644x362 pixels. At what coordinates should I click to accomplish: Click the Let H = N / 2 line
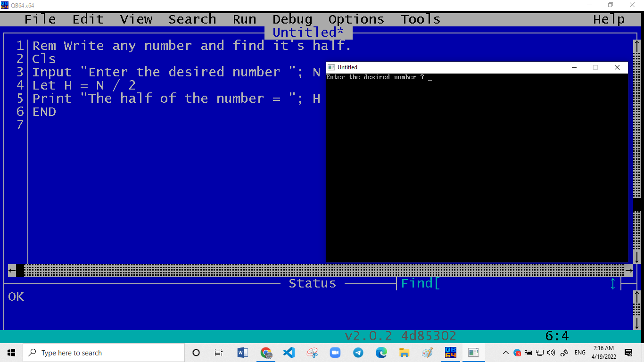(x=84, y=85)
